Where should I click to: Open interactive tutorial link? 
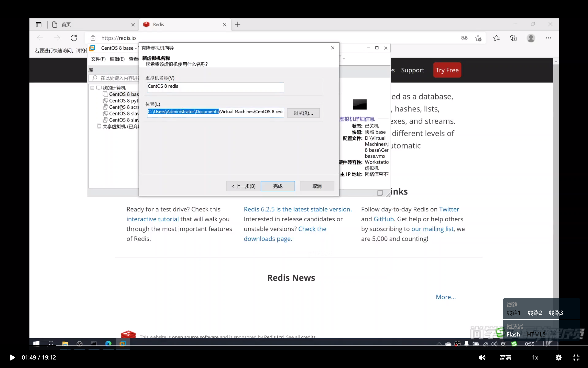pos(152,219)
